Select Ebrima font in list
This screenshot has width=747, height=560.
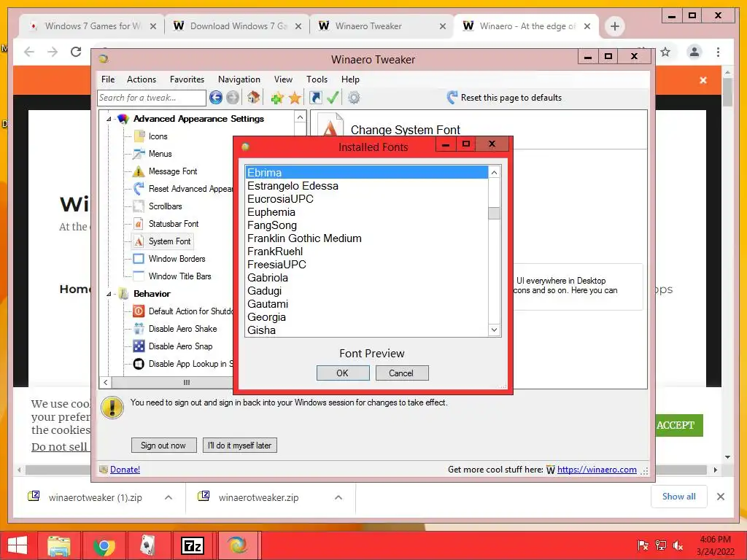click(366, 172)
